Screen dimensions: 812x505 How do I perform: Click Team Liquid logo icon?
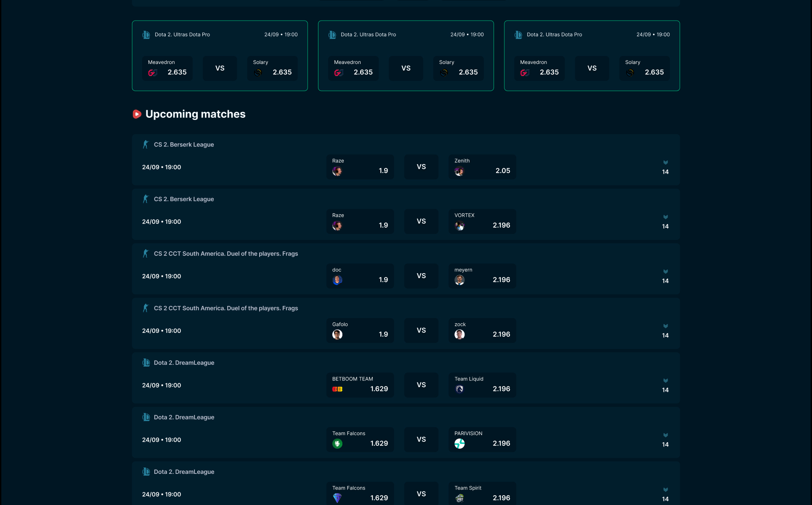[x=459, y=389]
